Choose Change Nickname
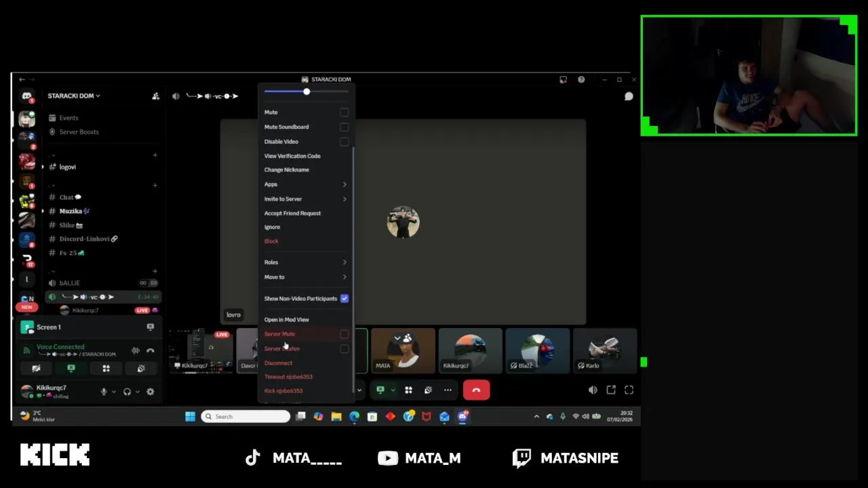 (x=286, y=170)
